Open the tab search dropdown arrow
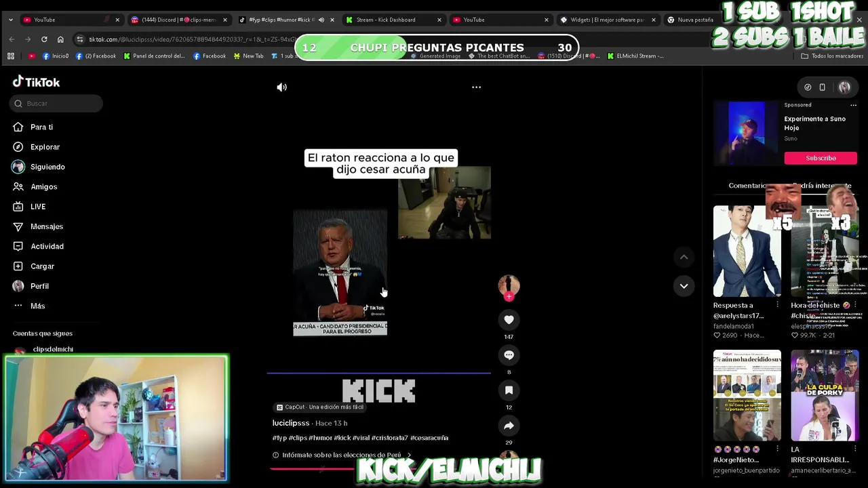Viewport: 868px width, 488px height. pos(10,20)
